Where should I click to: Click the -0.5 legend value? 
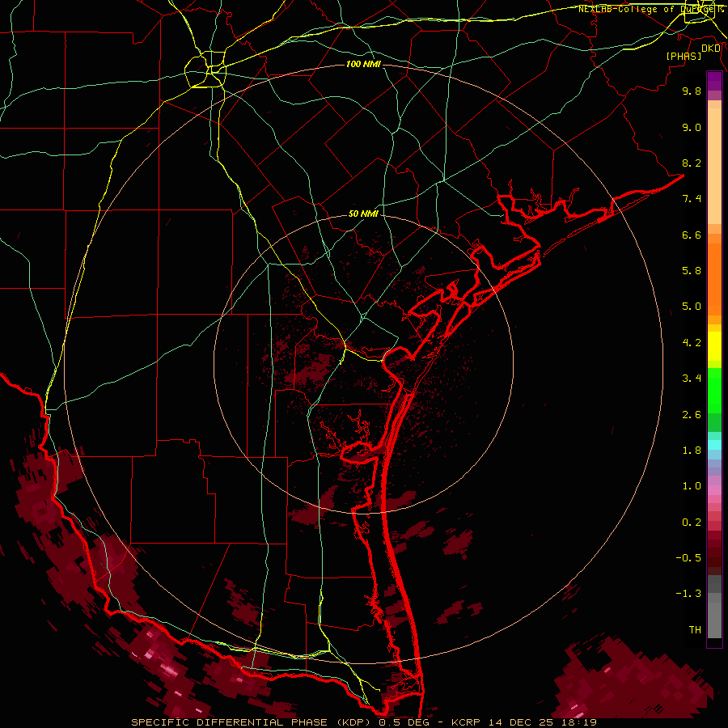(688, 558)
